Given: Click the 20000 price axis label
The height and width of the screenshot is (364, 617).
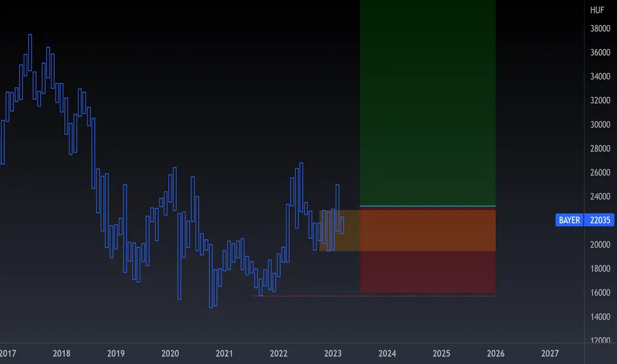Looking at the screenshot, I should [x=600, y=244].
